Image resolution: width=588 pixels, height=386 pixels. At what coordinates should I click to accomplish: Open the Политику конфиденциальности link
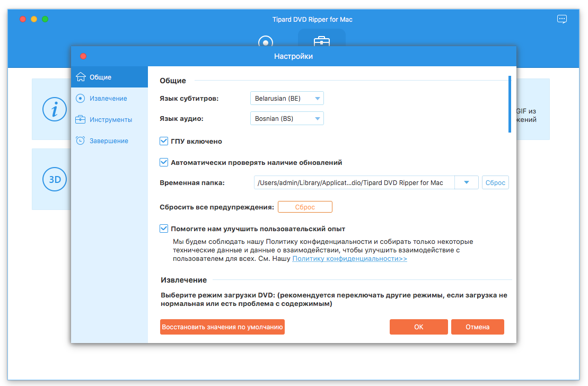pyautogui.click(x=349, y=259)
